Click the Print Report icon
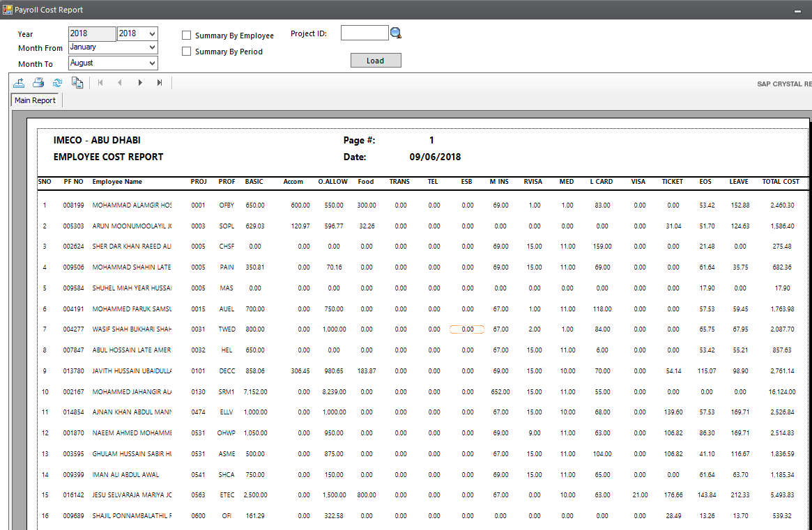812x530 pixels. pos(38,83)
